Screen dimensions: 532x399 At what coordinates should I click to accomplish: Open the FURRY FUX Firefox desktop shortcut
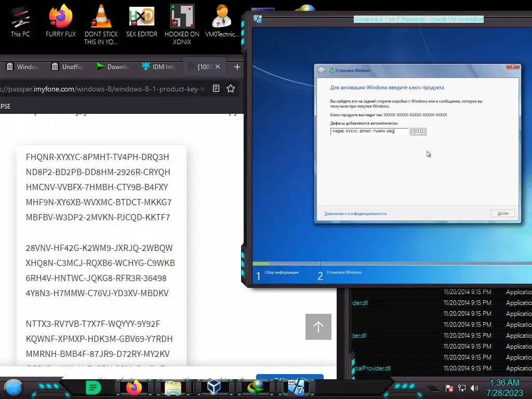click(x=61, y=21)
